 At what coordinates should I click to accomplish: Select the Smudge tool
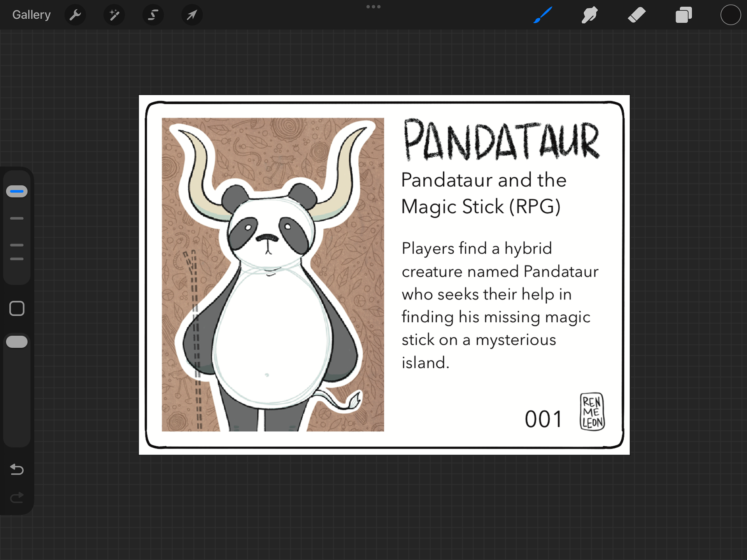point(589,15)
